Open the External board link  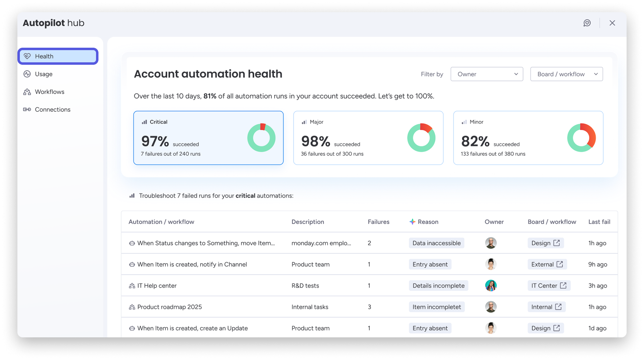[x=547, y=264]
